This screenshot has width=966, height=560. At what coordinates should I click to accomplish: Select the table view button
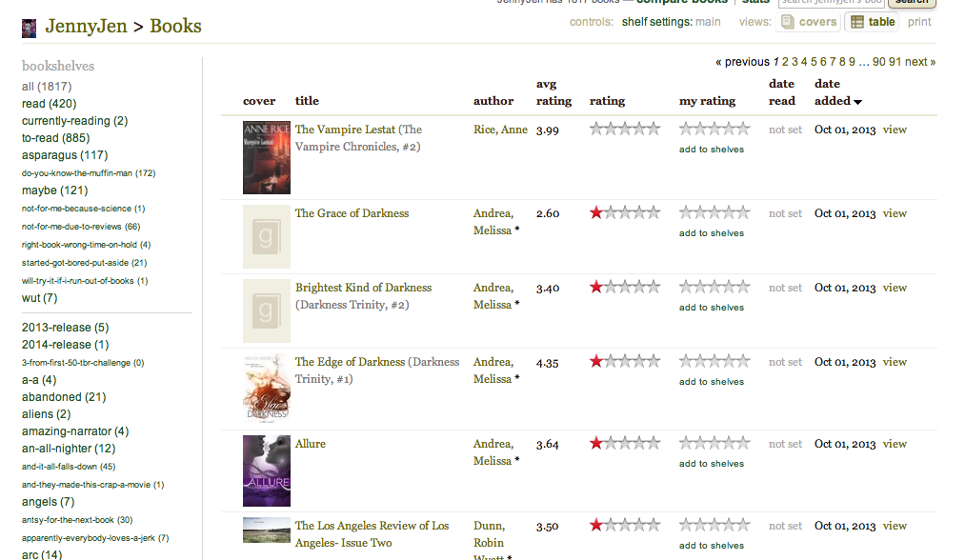pos(872,22)
